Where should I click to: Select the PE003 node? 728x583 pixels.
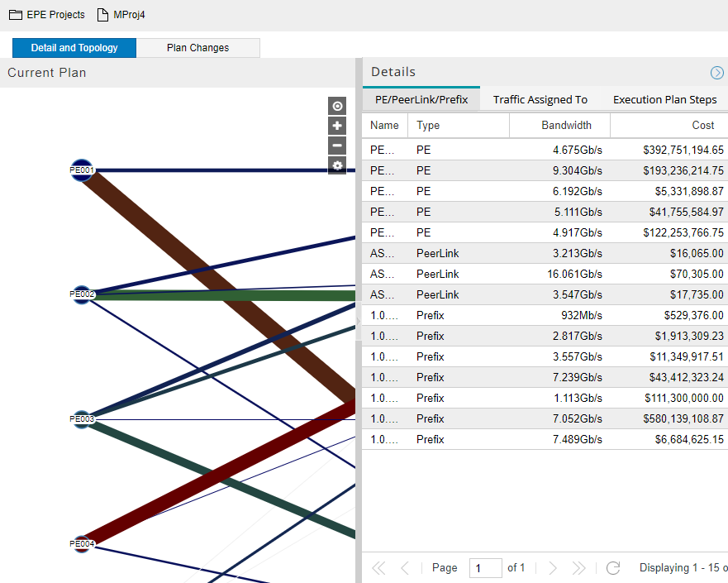[82, 419]
